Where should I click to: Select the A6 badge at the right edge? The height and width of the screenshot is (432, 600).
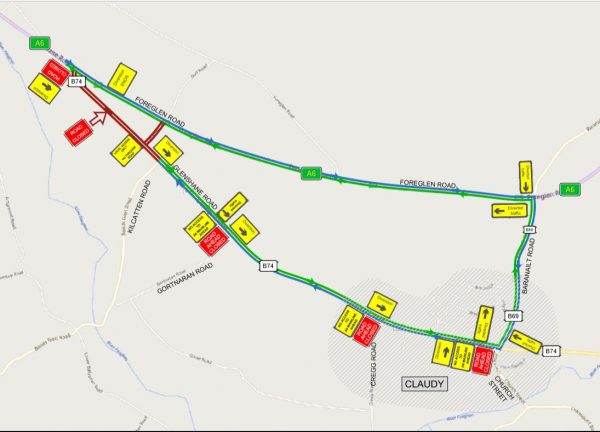click(x=570, y=189)
